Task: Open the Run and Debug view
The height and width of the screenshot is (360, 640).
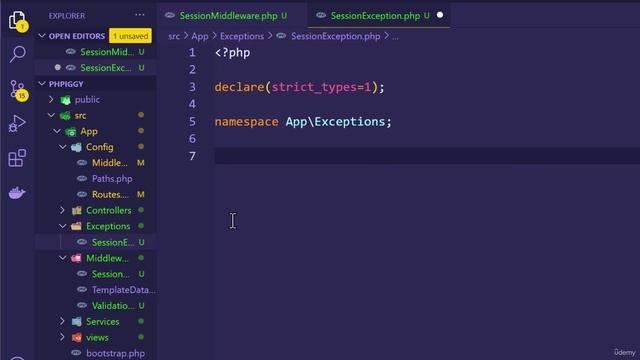Action: pos(17,123)
